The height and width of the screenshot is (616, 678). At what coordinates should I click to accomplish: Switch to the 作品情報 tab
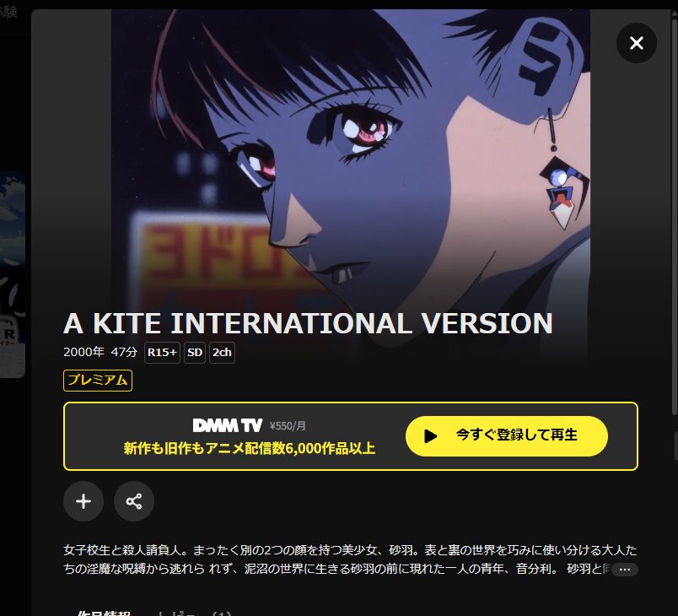(104, 613)
